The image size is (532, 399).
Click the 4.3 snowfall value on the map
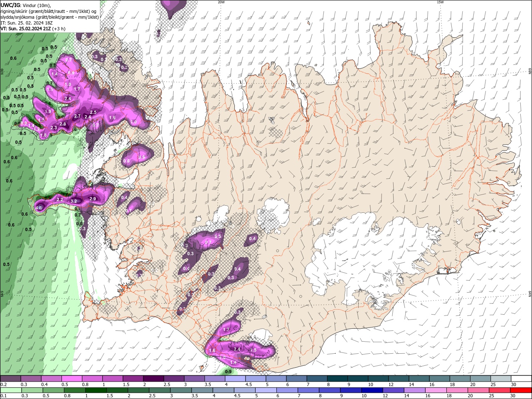pyautogui.click(x=39, y=207)
